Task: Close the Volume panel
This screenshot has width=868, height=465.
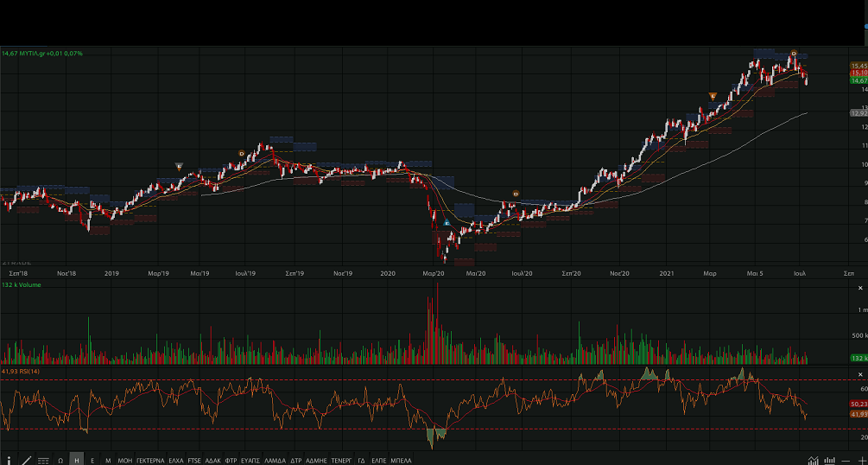Action: [x=860, y=287]
